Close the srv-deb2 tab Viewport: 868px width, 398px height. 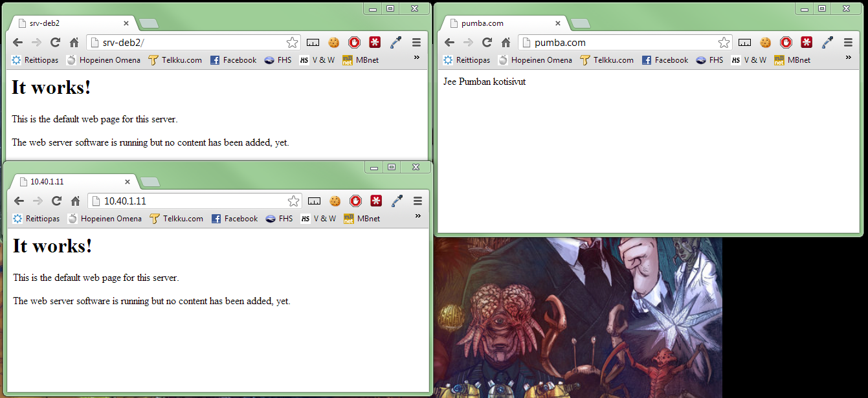pos(126,23)
